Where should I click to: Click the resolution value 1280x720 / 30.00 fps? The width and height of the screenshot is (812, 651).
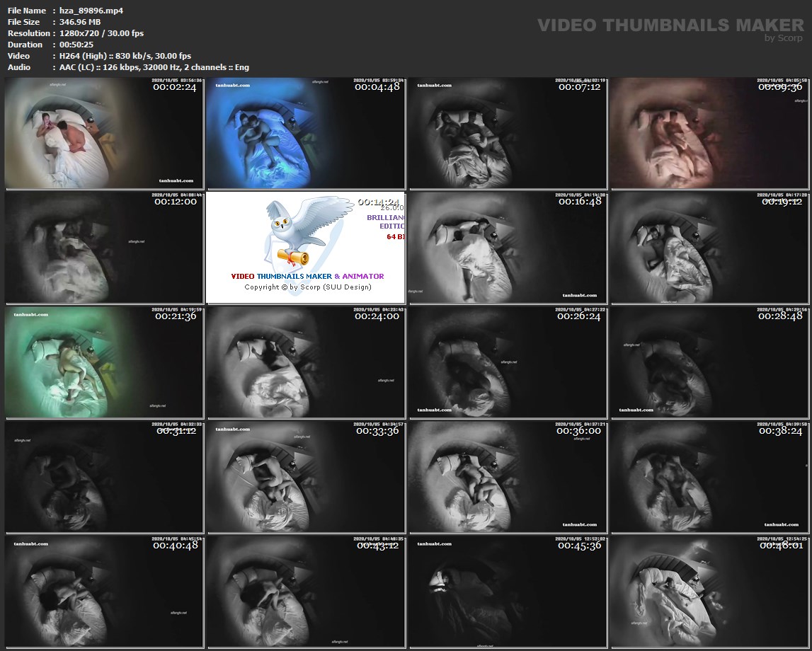pos(101,33)
